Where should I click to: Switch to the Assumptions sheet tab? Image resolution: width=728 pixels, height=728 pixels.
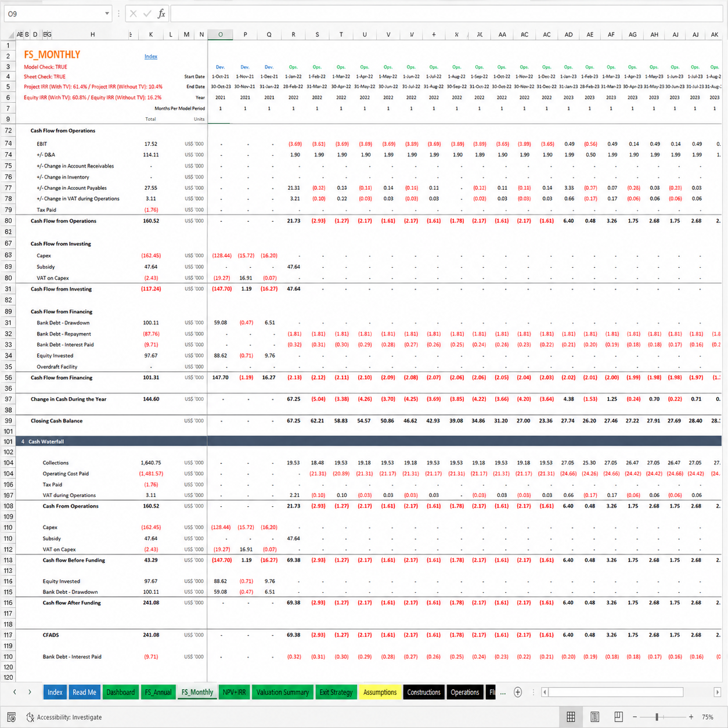380,692
